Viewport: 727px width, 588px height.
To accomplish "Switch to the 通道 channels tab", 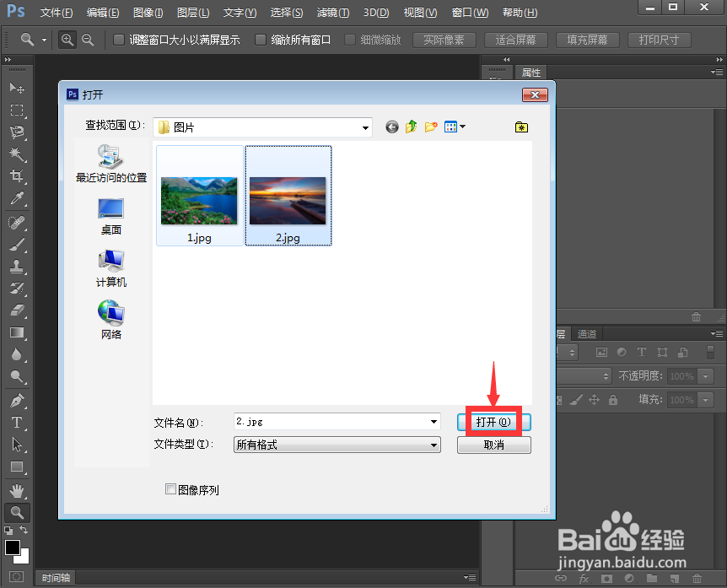I will 587,333.
